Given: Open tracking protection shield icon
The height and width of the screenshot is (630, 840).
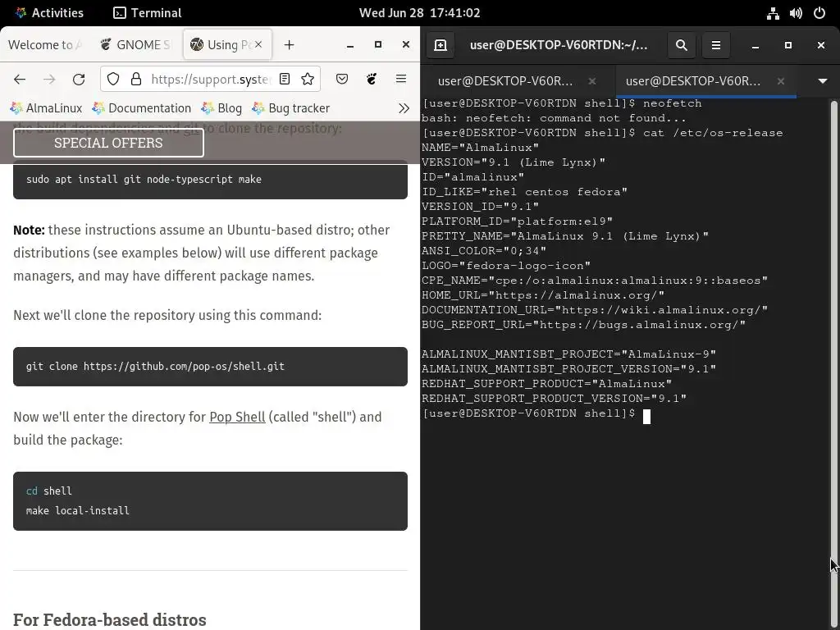Looking at the screenshot, I should [x=113, y=80].
